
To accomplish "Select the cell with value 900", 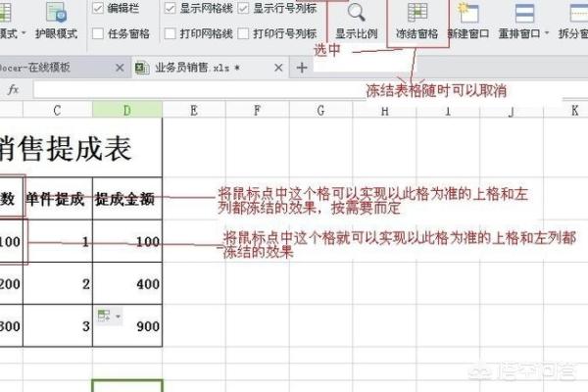I will [127, 325].
